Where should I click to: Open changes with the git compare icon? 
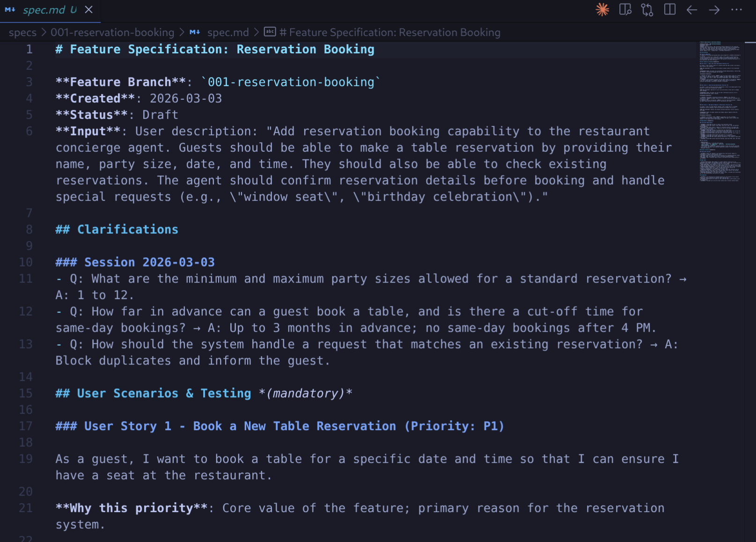[647, 9]
